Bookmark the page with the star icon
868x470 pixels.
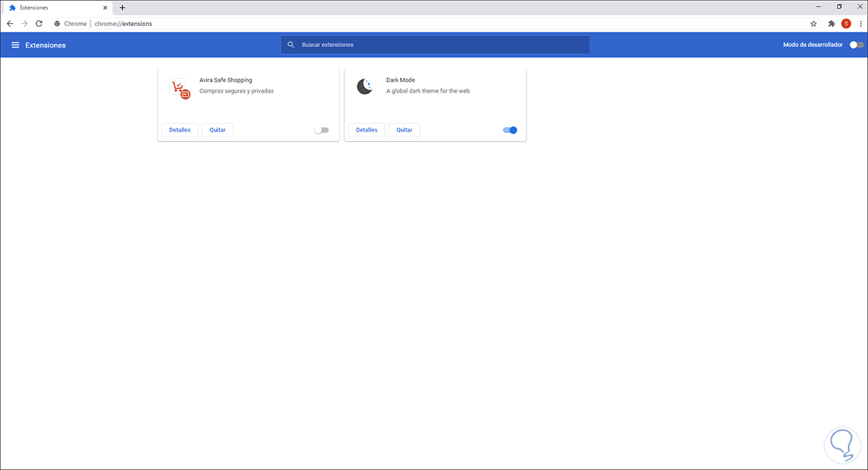point(814,23)
